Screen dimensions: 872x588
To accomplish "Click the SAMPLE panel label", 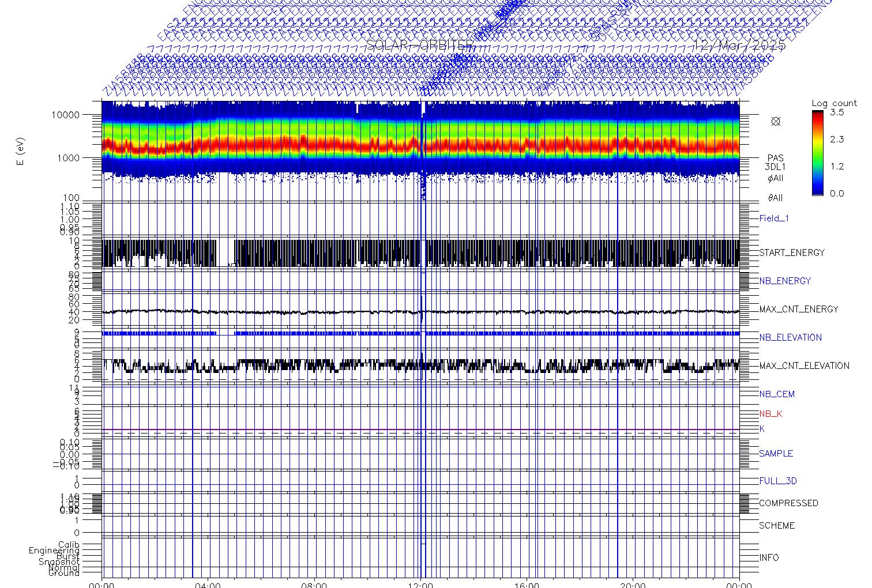I will point(776,454).
